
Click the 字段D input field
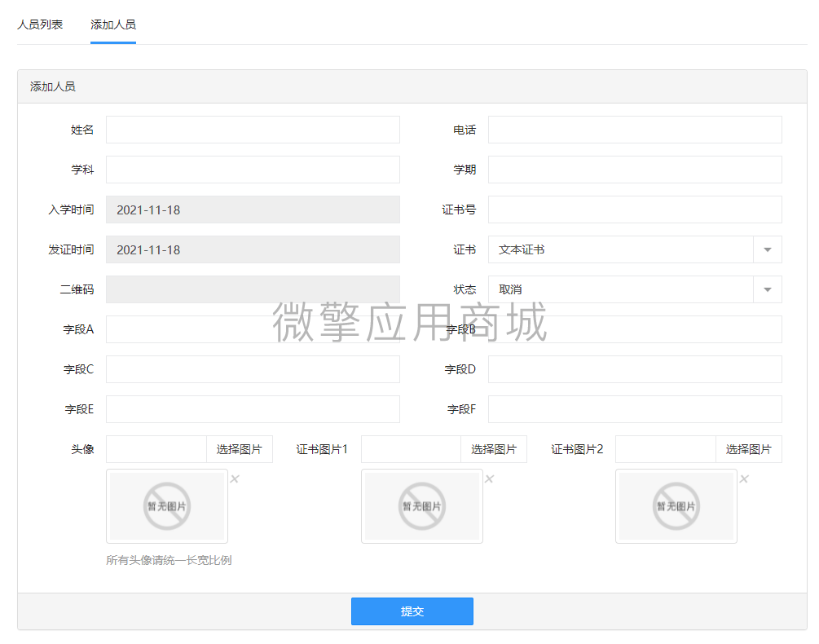635,369
